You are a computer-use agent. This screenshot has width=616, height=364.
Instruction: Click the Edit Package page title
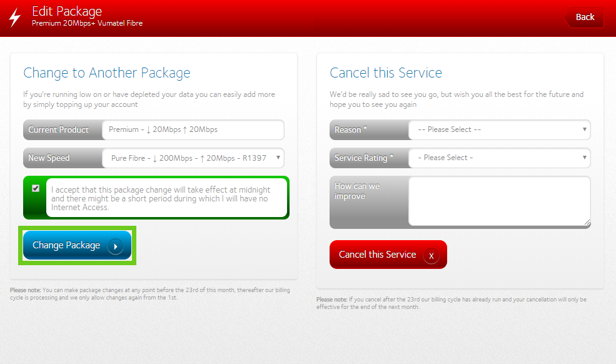67,11
